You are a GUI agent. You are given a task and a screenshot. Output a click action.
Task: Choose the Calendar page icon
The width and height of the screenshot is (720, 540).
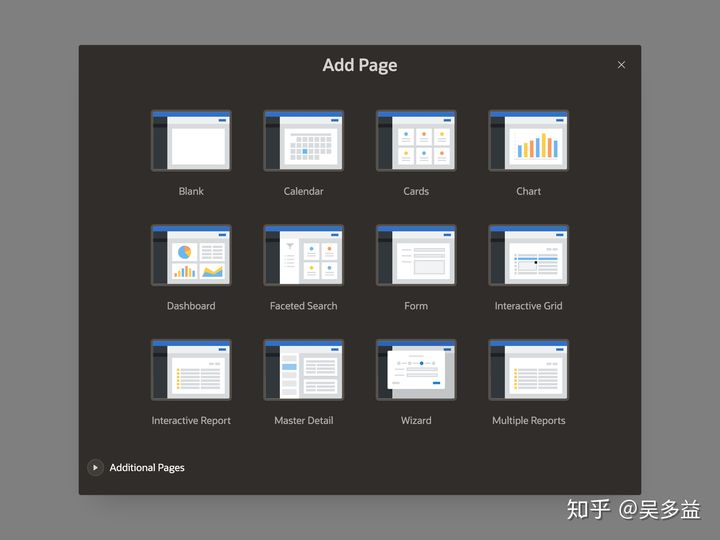tap(304, 141)
